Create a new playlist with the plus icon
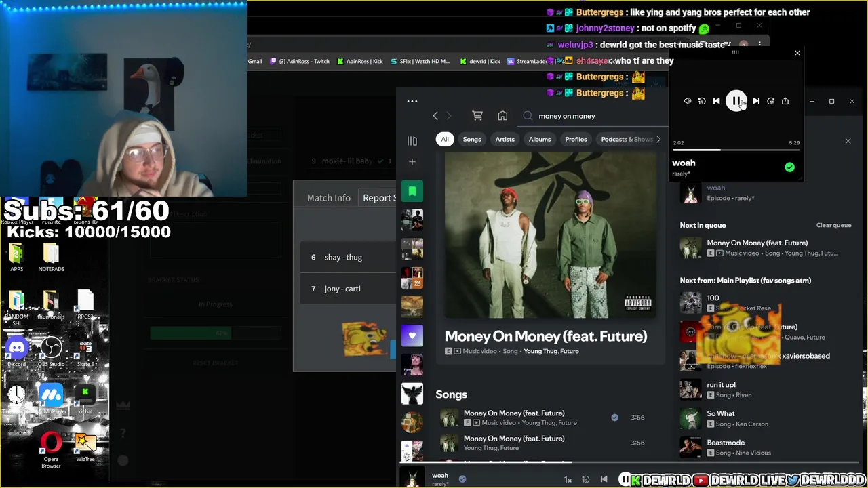This screenshot has width=868, height=488. 412,161
